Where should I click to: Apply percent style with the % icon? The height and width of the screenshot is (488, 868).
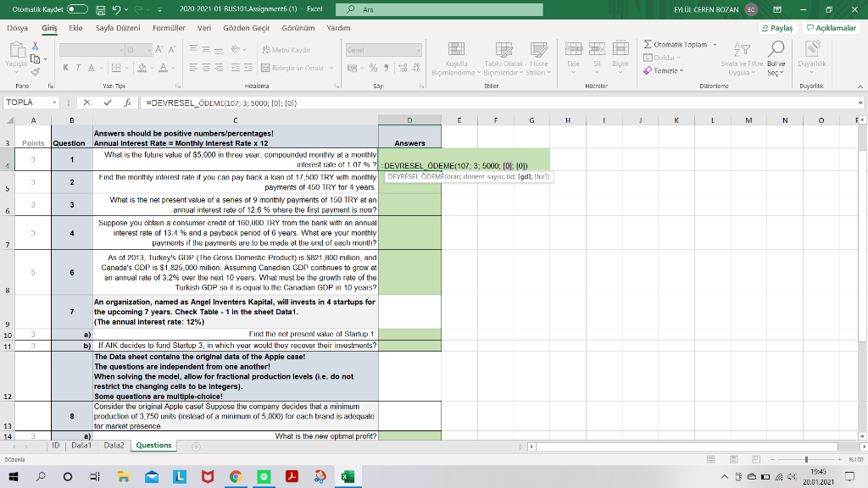[x=373, y=68]
